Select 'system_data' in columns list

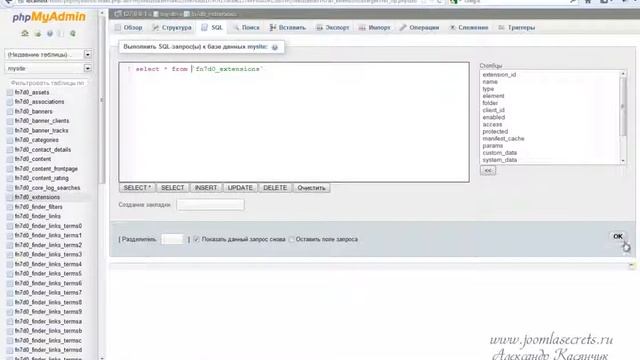[500, 160]
